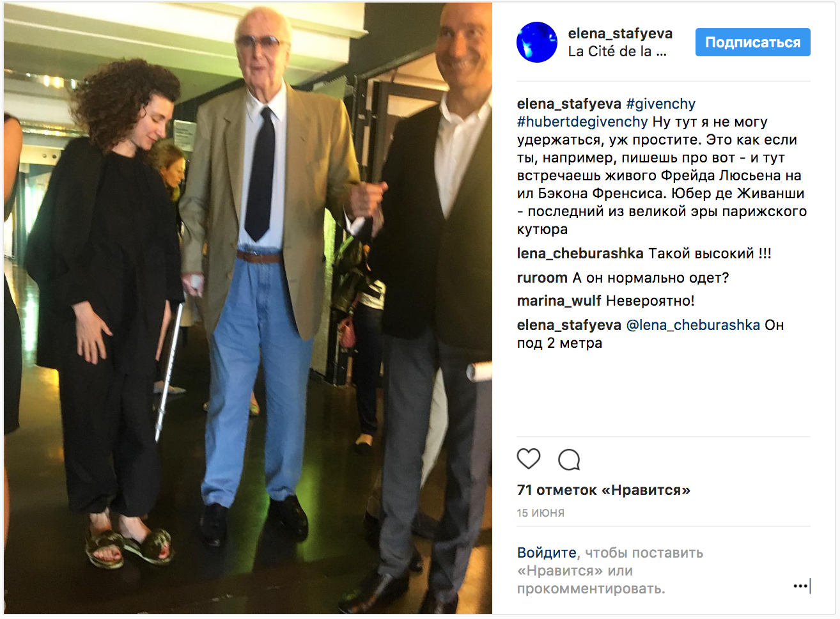Open the 15 июня post date

[x=541, y=513]
